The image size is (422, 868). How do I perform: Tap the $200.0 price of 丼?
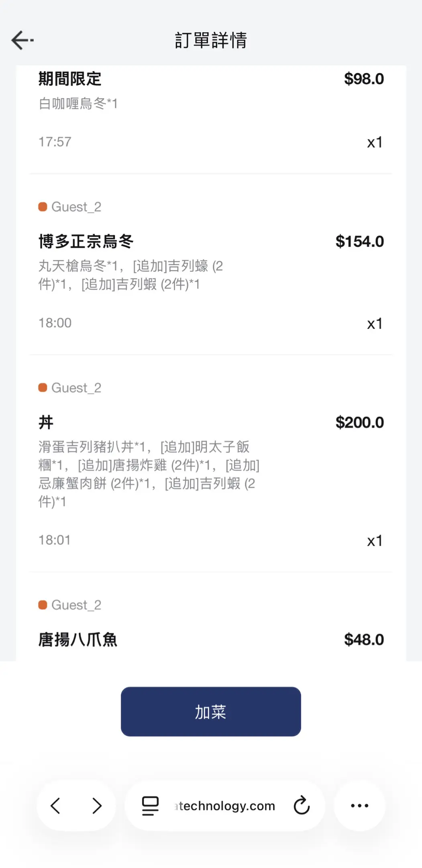tap(359, 422)
